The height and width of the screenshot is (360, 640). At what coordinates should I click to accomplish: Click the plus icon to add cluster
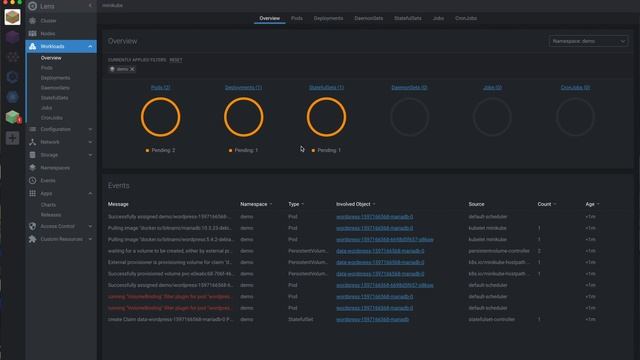click(12, 138)
